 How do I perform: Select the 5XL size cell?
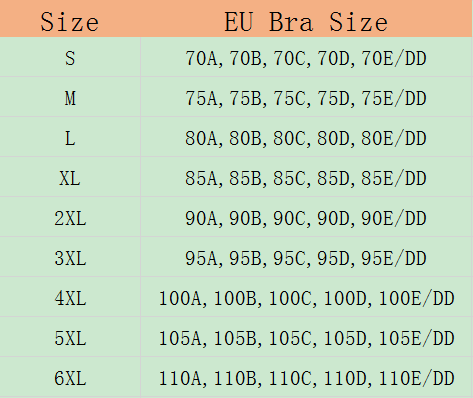point(70,337)
